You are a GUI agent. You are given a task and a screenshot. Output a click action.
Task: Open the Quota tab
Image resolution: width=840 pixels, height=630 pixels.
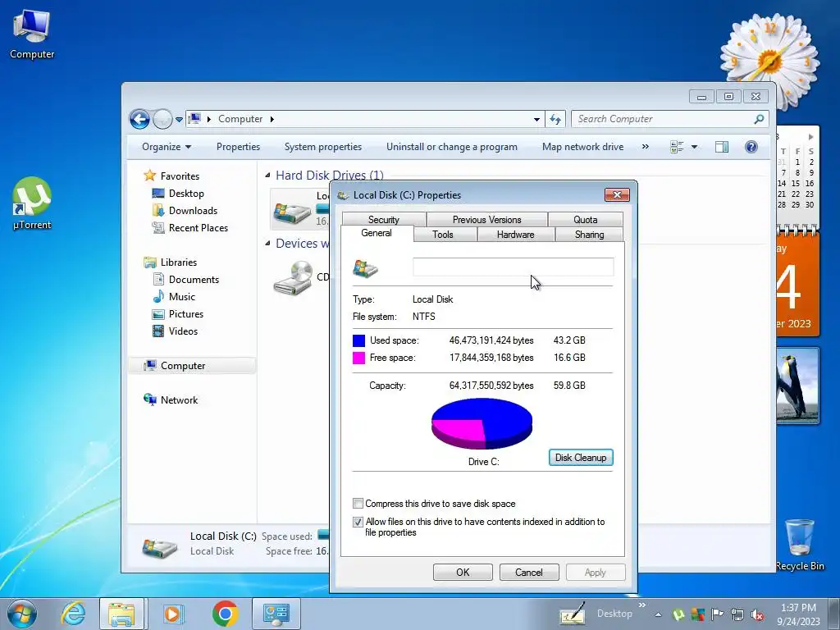[x=586, y=220]
